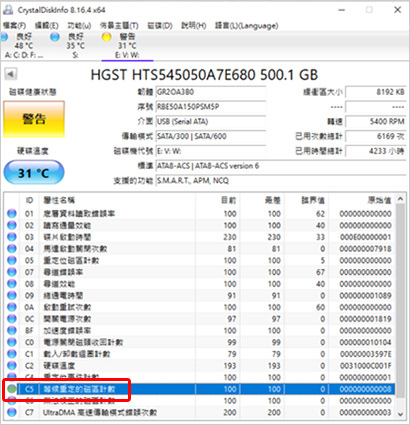Click the status circle for attribute C0
410x425 pixels.
(x=12, y=342)
